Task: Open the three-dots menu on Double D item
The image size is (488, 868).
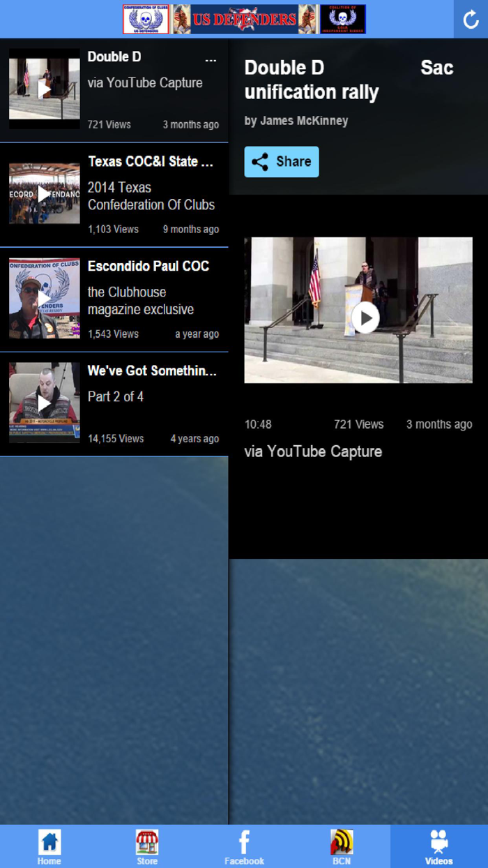Action: [x=211, y=61]
